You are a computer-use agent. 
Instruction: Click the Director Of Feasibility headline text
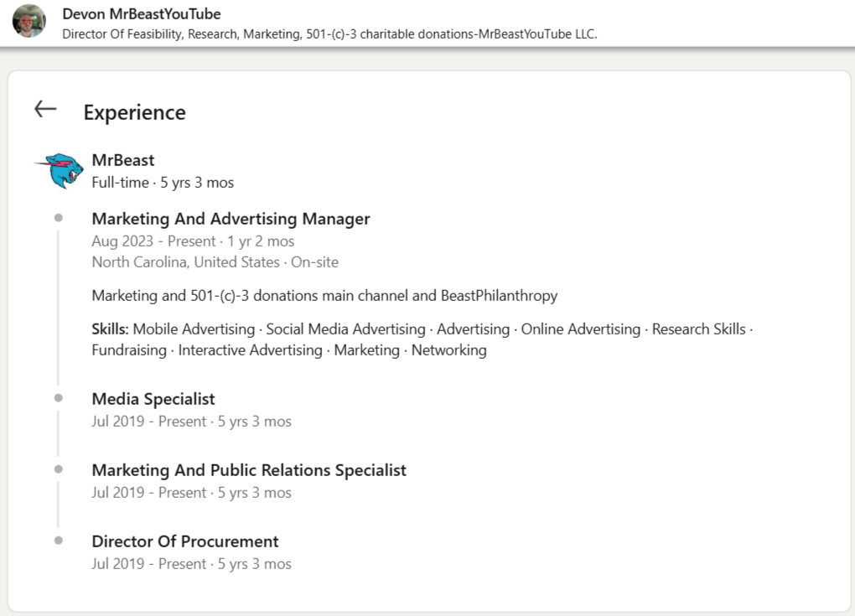[329, 34]
